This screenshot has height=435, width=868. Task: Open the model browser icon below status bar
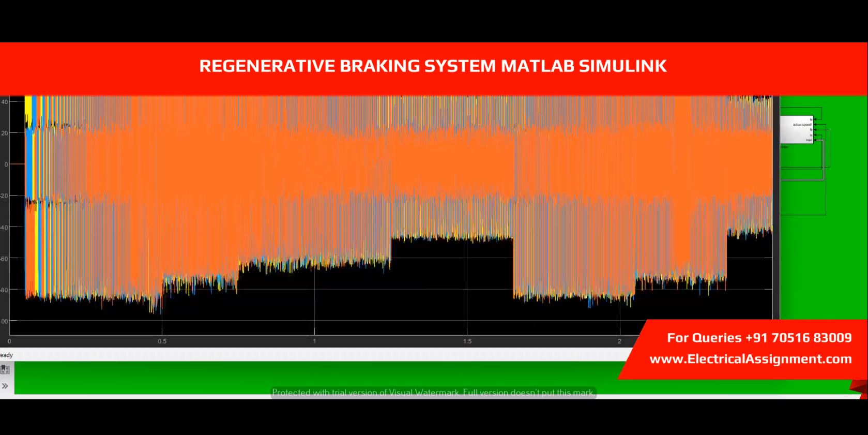coord(5,369)
